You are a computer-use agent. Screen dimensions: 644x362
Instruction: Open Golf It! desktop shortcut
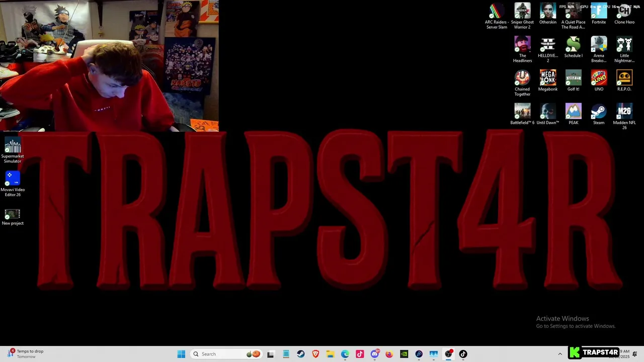574,80
